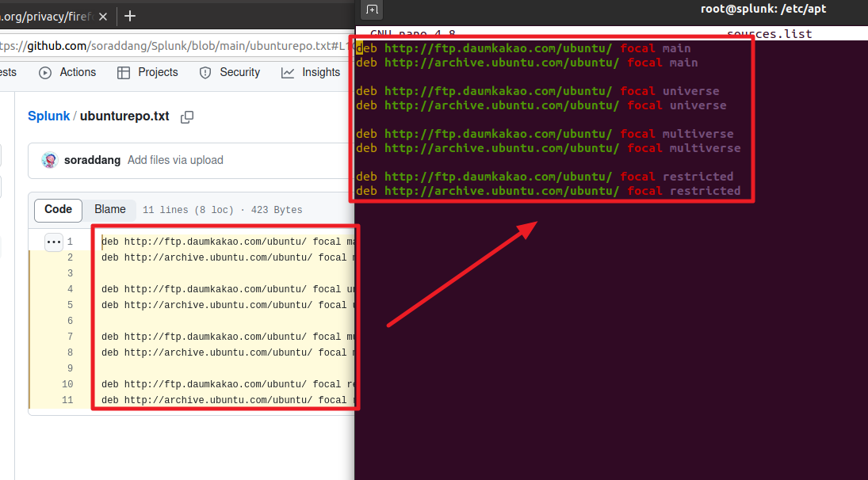Close the Firefox privacy browser tab
The width and height of the screenshot is (868, 480).
tap(103, 17)
